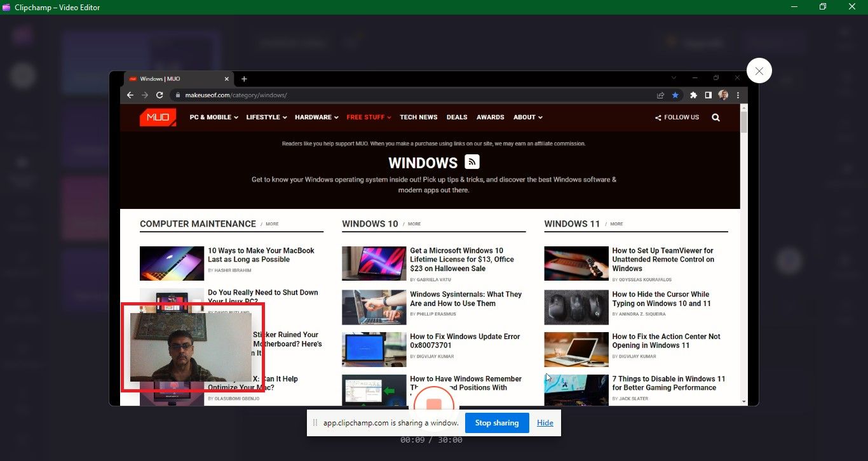
Task: Click author name ODYSSEAS KOURAFALOS
Action: coord(644,279)
